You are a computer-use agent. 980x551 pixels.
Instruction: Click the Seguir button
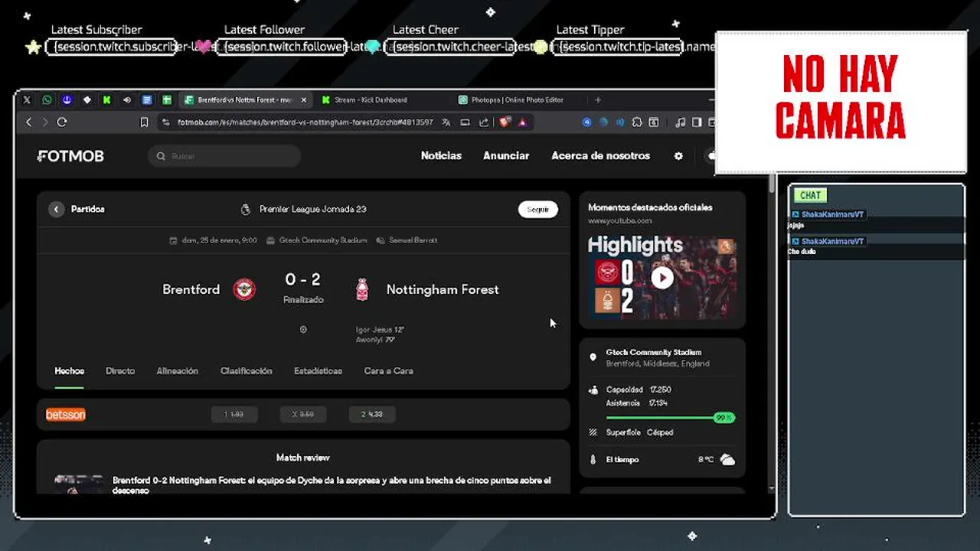(x=538, y=209)
